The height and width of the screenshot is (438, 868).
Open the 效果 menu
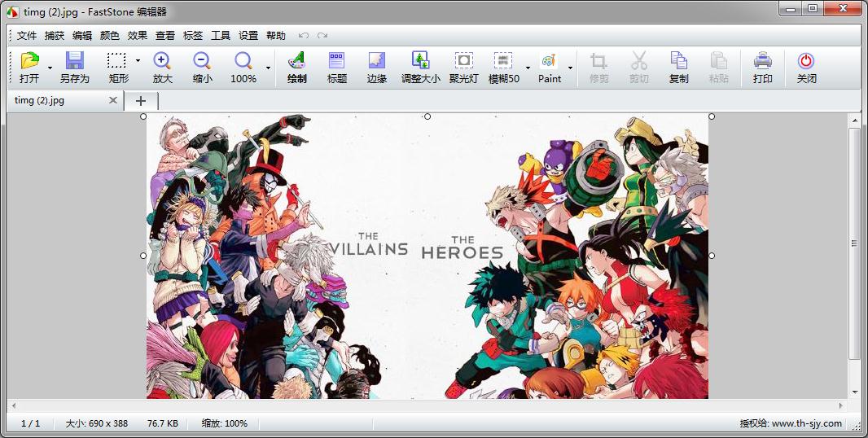click(138, 36)
